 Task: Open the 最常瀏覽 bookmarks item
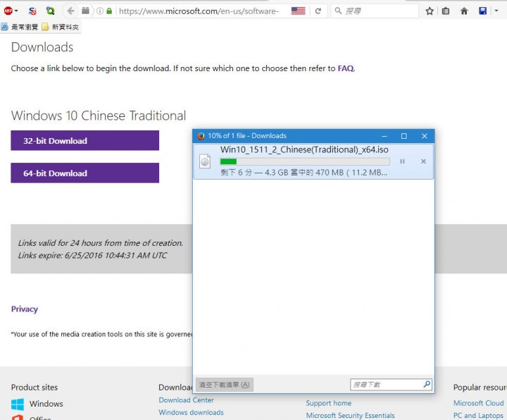tap(20, 27)
